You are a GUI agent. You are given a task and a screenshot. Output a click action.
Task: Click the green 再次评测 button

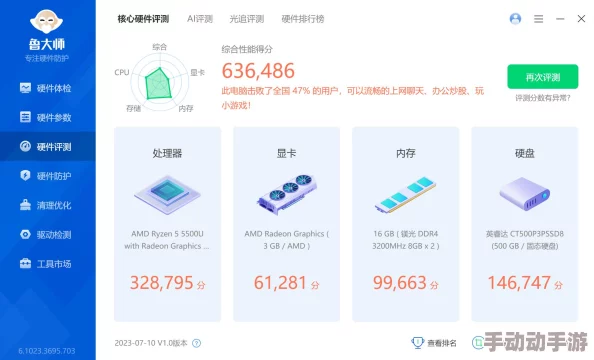click(543, 77)
